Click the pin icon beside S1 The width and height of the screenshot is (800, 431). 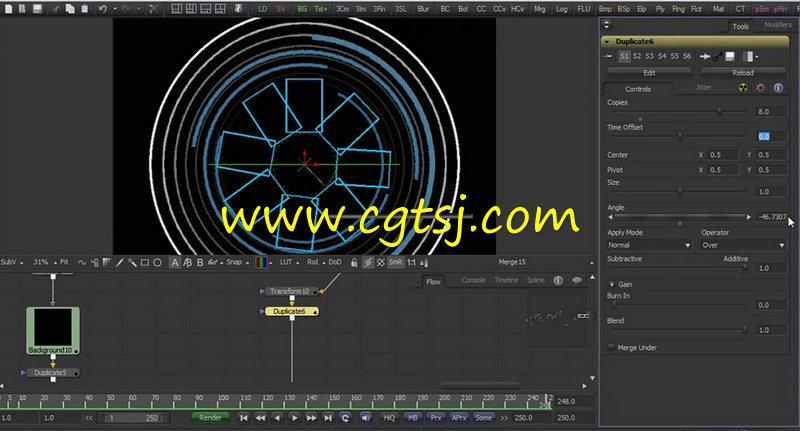pos(608,56)
